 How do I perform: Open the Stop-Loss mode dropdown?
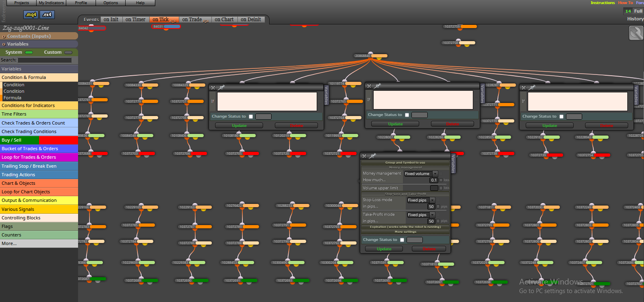coord(421,200)
